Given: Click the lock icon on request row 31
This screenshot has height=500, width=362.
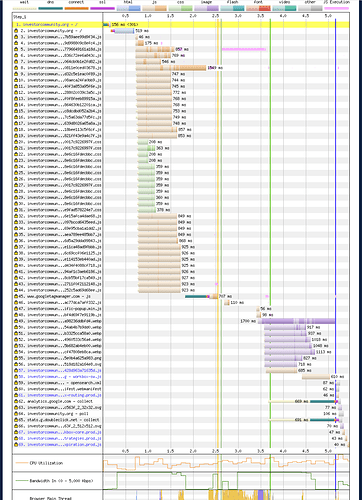Looking at the screenshot, I should tap(16, 210).
